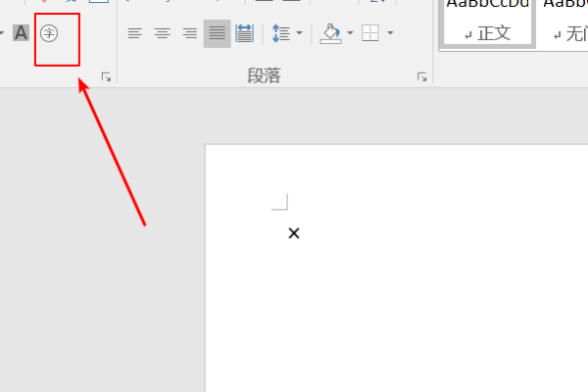Apply shading with the paint bucket icon
Image resolution: width=588 pixels, height=392 pixels.
tap(330, 33)
